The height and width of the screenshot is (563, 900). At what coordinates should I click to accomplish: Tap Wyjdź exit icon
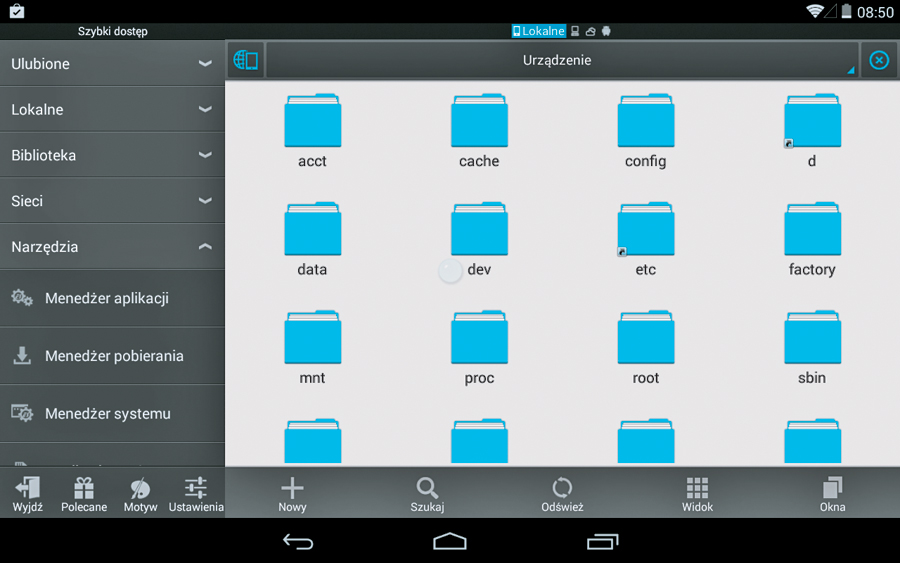click(x=28, y=492)
